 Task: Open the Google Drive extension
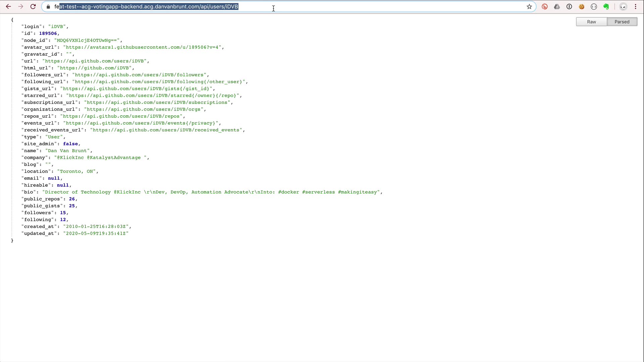pyautogui.click(x=557, y=7)
